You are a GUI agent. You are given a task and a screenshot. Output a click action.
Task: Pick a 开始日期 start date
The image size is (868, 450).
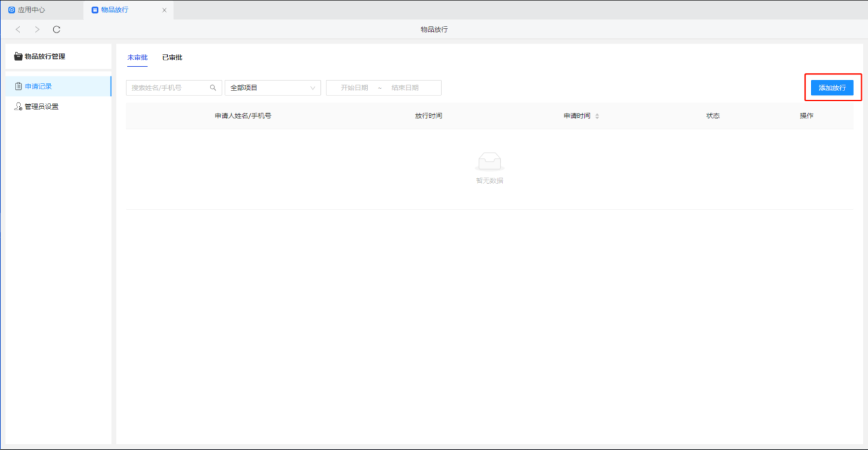coord(354,88)
